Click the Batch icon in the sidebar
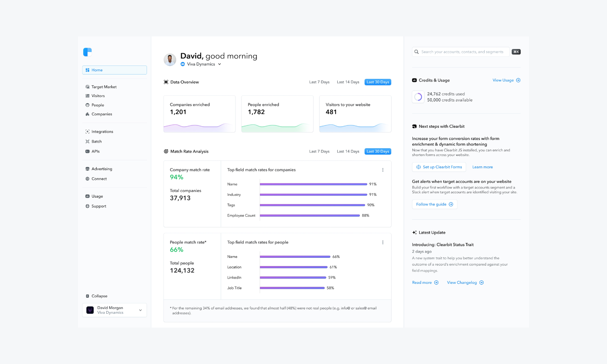This screenshot has height=364, width=607. [x=88, y=141]
